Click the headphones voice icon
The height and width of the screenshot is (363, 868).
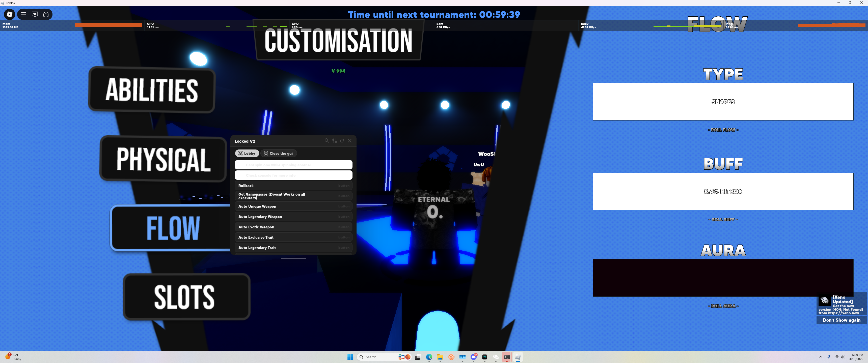(x=46, y=14)
